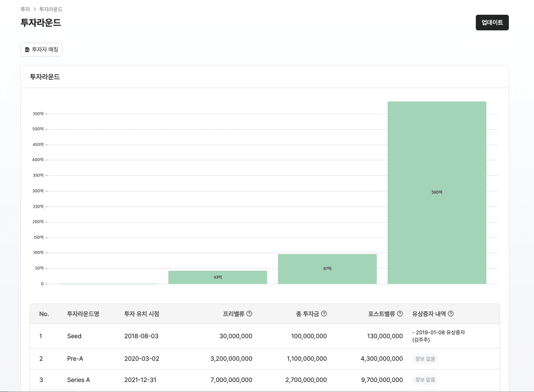Select the 투자라운드명 column header
This screenshot has height=392, width=534.
(83, 314)
